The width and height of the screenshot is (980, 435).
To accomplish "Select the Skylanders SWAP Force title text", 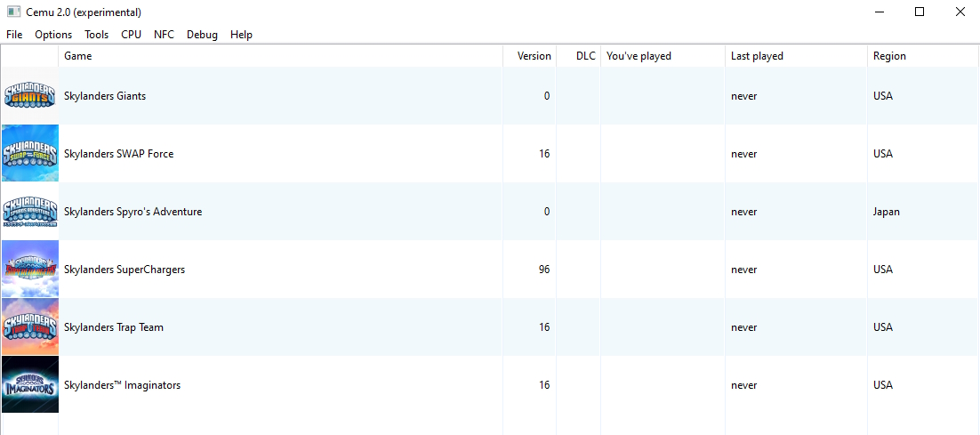I will [x=119, y=154].
